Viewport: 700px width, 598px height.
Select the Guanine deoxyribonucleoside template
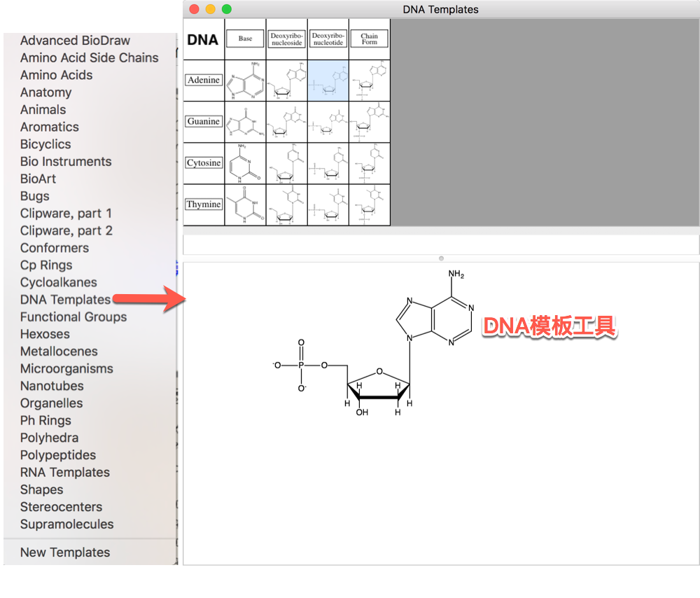click(286, 122)
